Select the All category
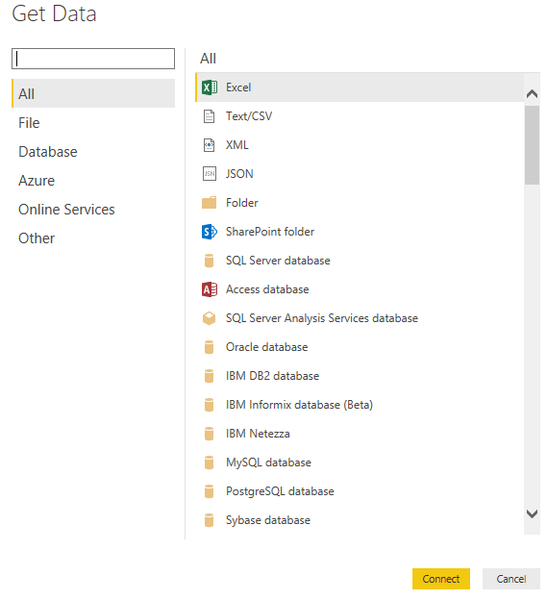This screenshot has width=547, height=600. [x=93, y=94]
